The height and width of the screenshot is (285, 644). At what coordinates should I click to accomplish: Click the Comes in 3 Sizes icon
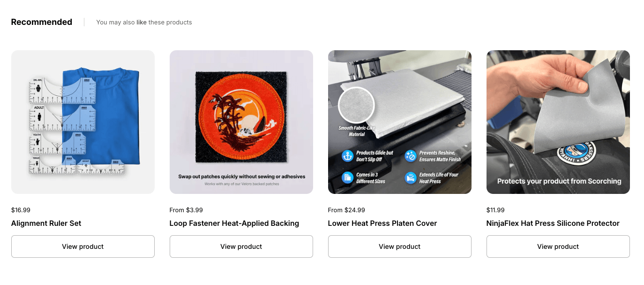tap(347, 177)
